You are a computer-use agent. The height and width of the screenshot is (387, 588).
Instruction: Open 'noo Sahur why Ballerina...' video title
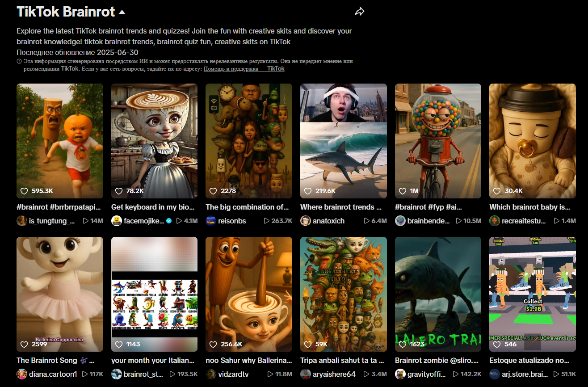(249, 360)
